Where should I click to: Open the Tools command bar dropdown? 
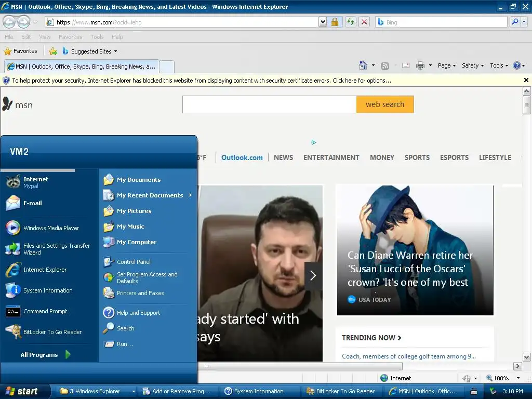[499, 65]
